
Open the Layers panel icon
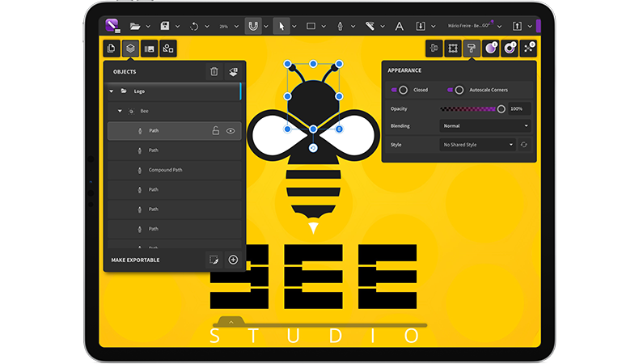click(130, 49)
